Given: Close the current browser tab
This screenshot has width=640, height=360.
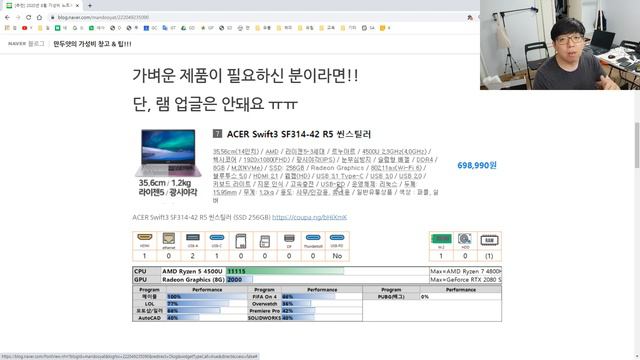Looking at the screenshot, I should (78, 6).
